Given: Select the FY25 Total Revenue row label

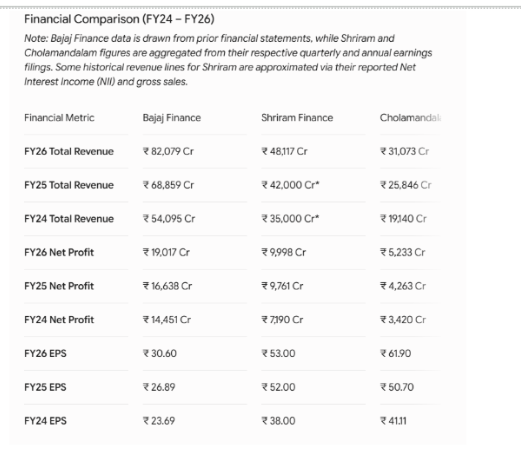Looking at the screenshot, I should pos(69,185).
